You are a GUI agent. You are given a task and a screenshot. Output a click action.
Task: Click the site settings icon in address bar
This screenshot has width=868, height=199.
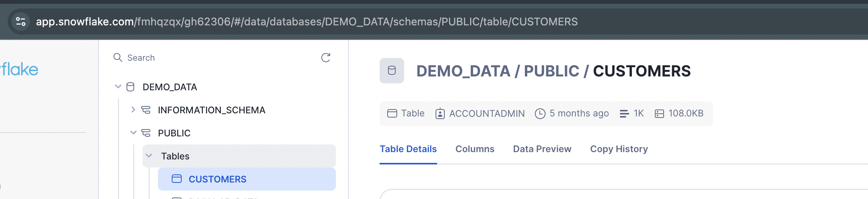(21, 22)
